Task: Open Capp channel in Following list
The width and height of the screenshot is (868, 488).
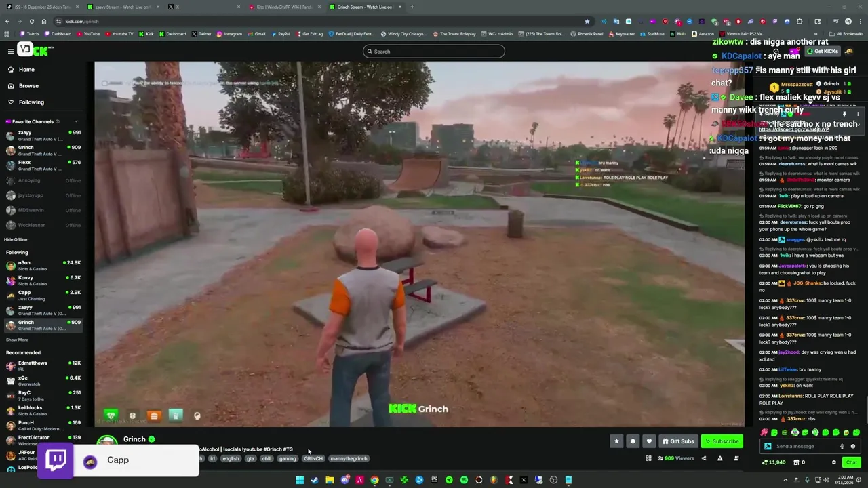Action: 42,296
